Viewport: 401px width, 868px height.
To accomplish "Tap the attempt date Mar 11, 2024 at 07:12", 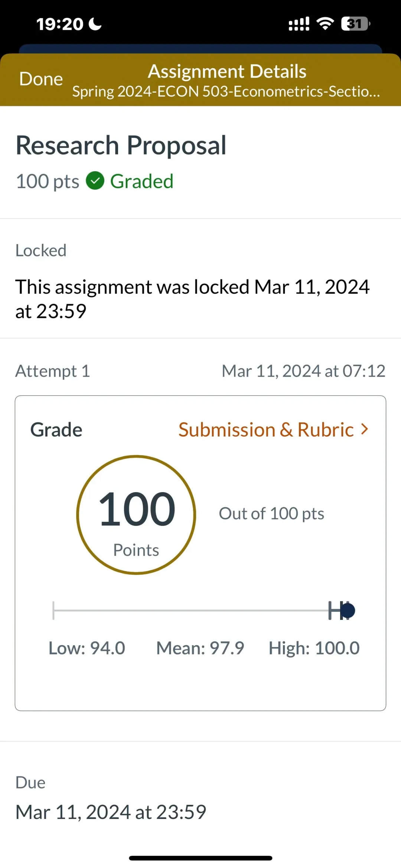I will [x=303, y=371].
